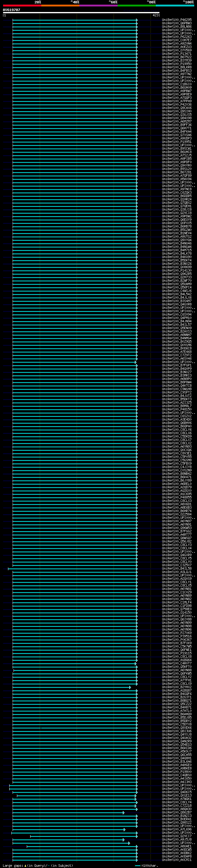Viewport: 197px width, 868px height.
Task: Click the white query sequence bar
Action: click(81, 12)
